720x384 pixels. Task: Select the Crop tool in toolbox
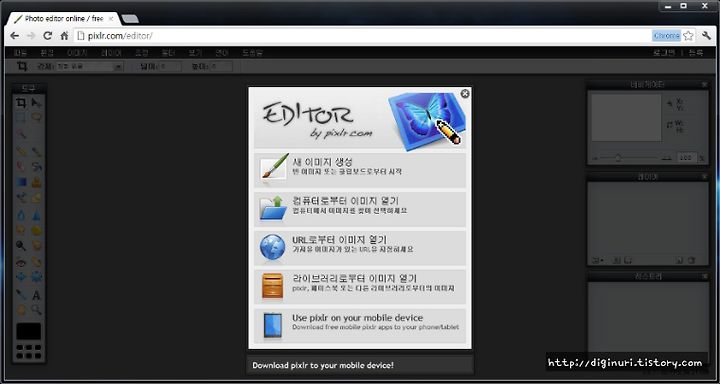click(21, 102)
